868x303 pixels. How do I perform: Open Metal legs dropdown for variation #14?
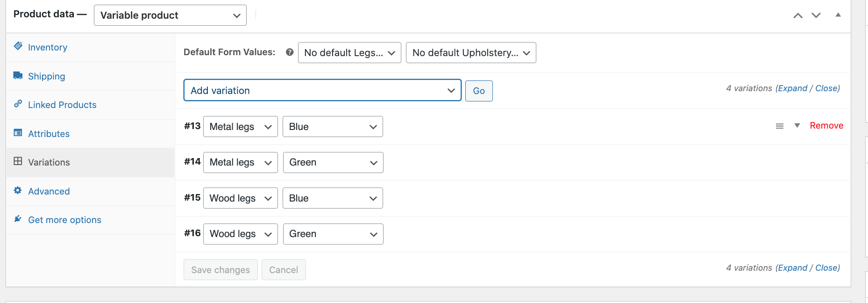[241, 162]
